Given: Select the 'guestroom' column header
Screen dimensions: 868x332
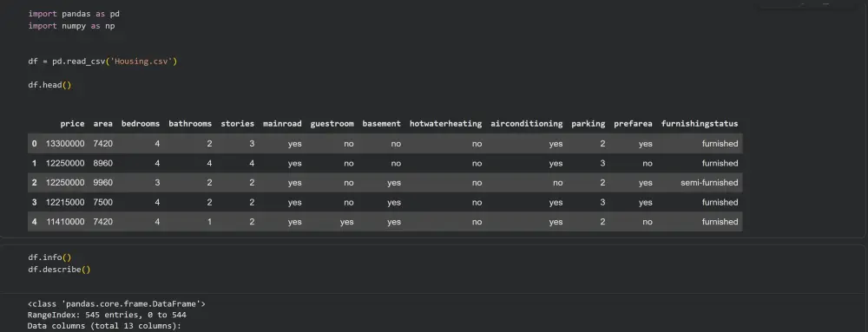Looking at the screenshot, I should pos(332,124).
